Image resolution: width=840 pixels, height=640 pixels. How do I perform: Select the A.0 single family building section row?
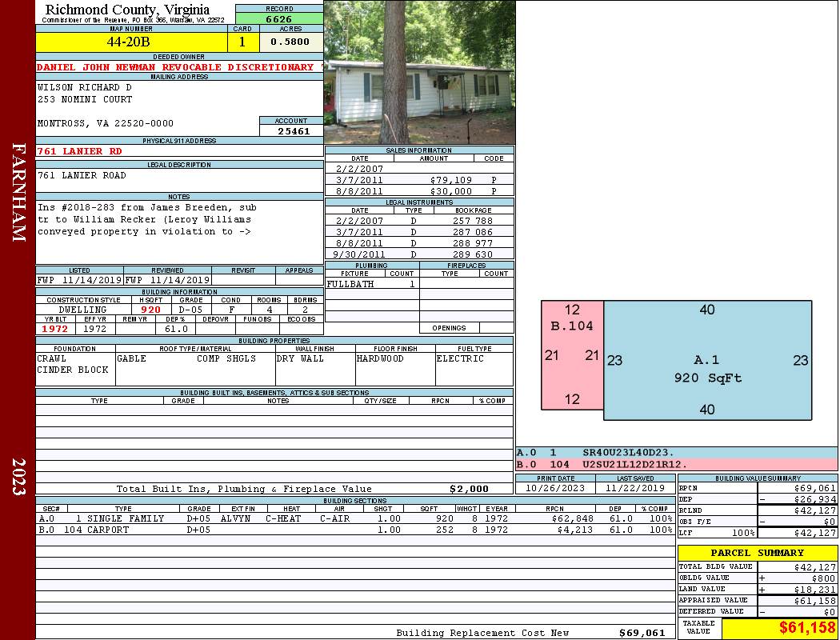(x=355, y=518)
